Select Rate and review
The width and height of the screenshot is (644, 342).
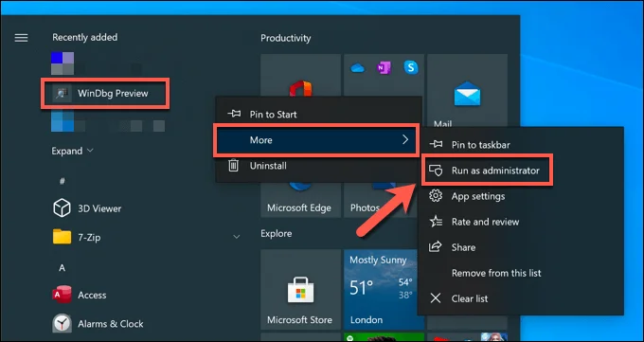(520, 222)
